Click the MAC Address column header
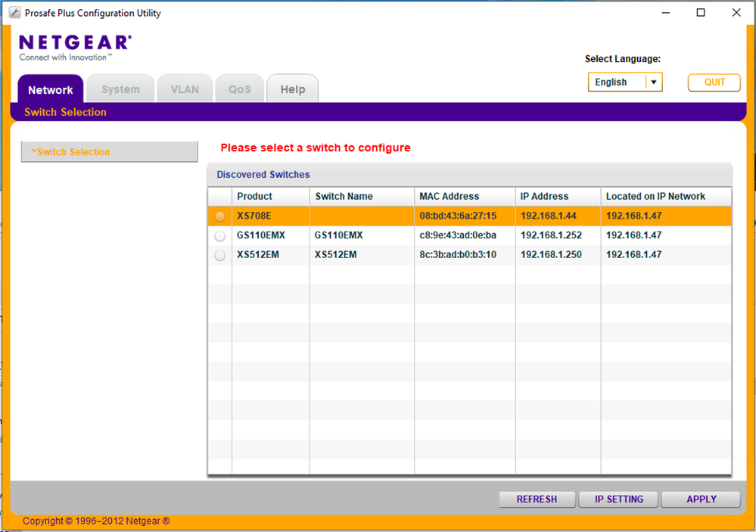This screenshot has height=532, width=756. (465, 196)
